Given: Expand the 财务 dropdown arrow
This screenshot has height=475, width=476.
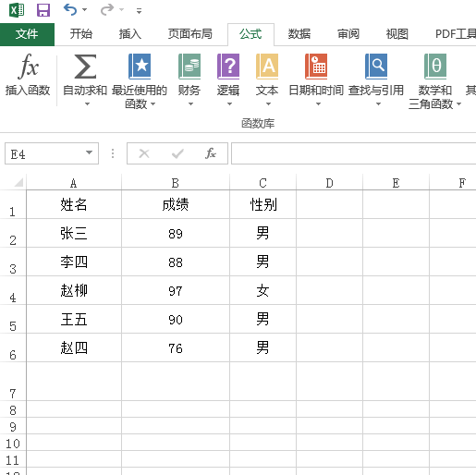Looking at the screenshot, I should point(190,104).
